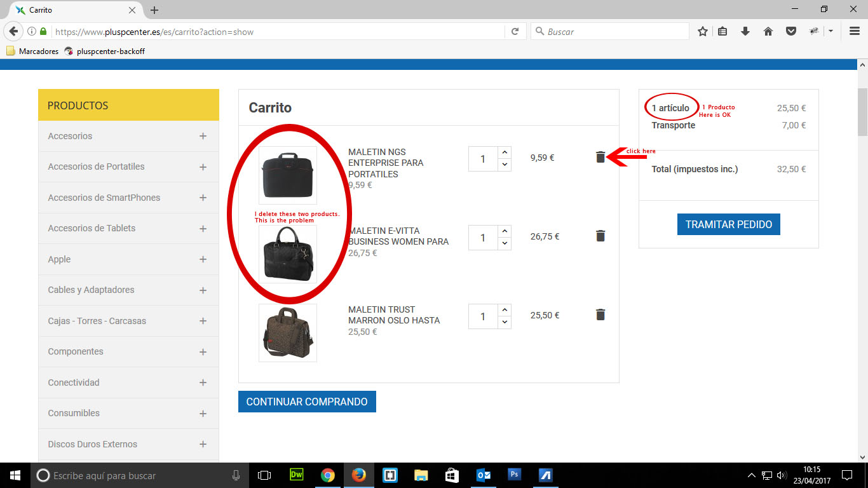
Task: Open MALETIN NGS ENTERPRISE product link
Action: click(x=386, y=163)
